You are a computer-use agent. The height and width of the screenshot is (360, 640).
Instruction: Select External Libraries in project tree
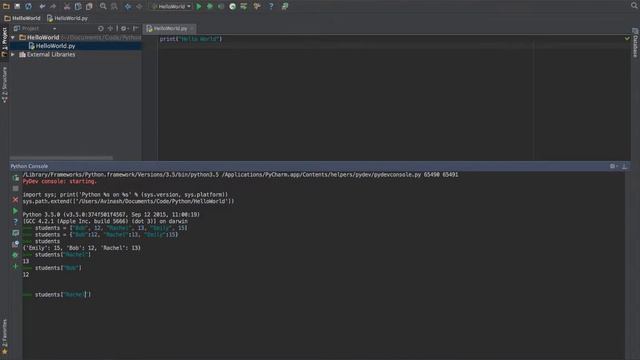pyautogui.click(x=47, y=54)
